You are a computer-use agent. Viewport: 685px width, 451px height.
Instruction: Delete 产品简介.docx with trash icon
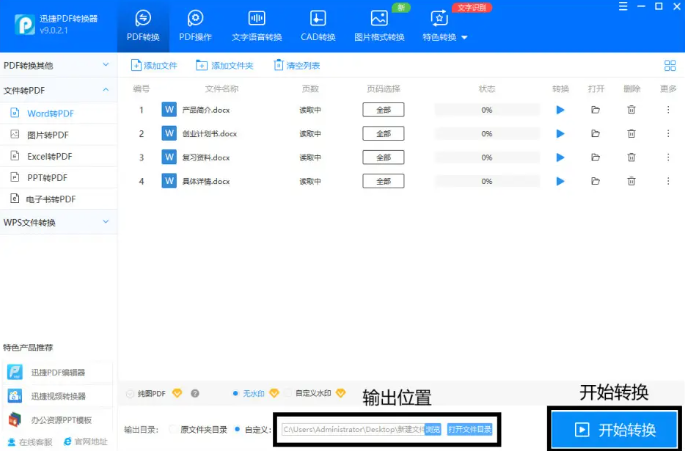(631, 110)
